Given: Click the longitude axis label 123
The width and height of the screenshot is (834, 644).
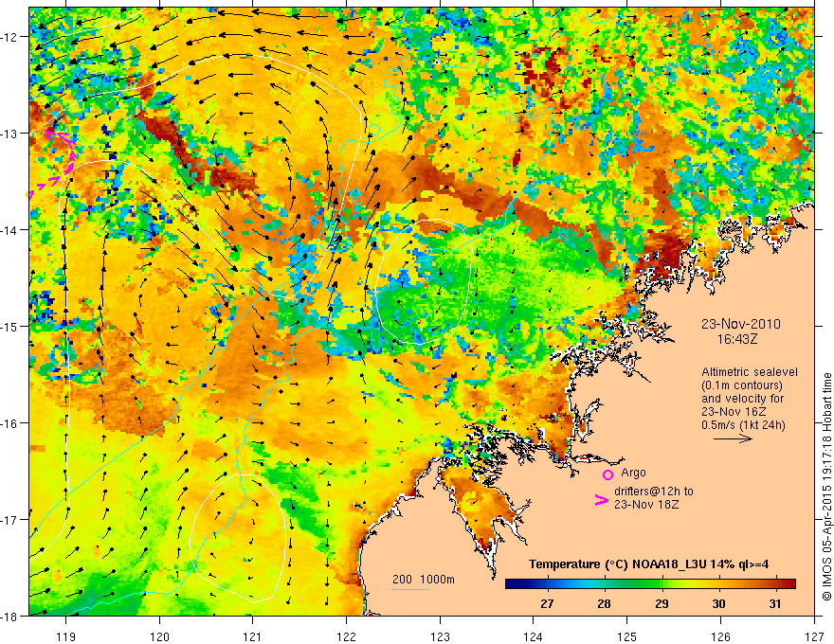Looking at the screenshot, I should coord(440,636).
